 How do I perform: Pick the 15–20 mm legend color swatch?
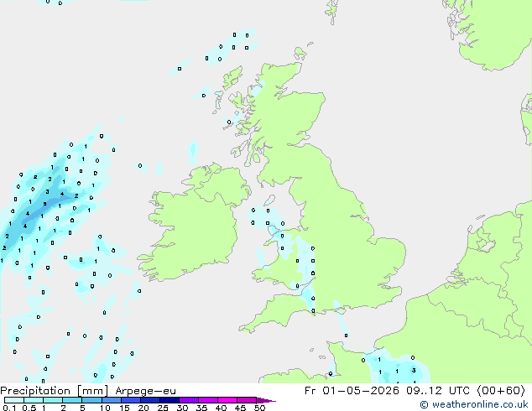[x=131, y=400]
